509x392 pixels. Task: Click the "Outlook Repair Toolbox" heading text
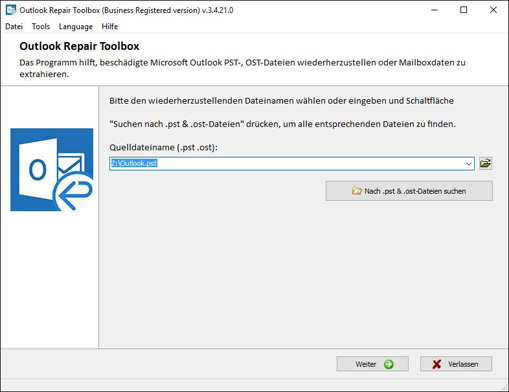click(79, 46)
